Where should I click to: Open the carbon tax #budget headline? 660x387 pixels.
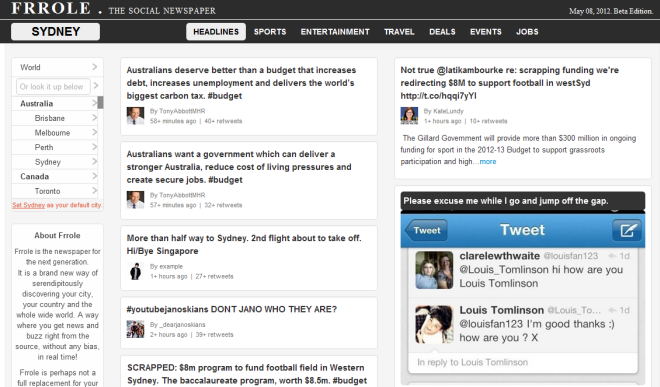[241, 83]
